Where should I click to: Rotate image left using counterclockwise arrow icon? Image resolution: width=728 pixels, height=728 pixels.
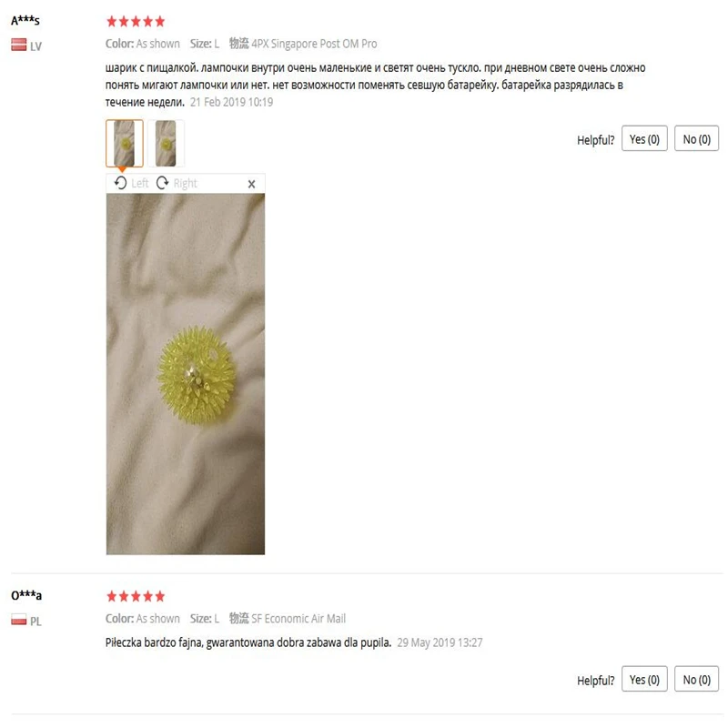(x=120, y=183)
